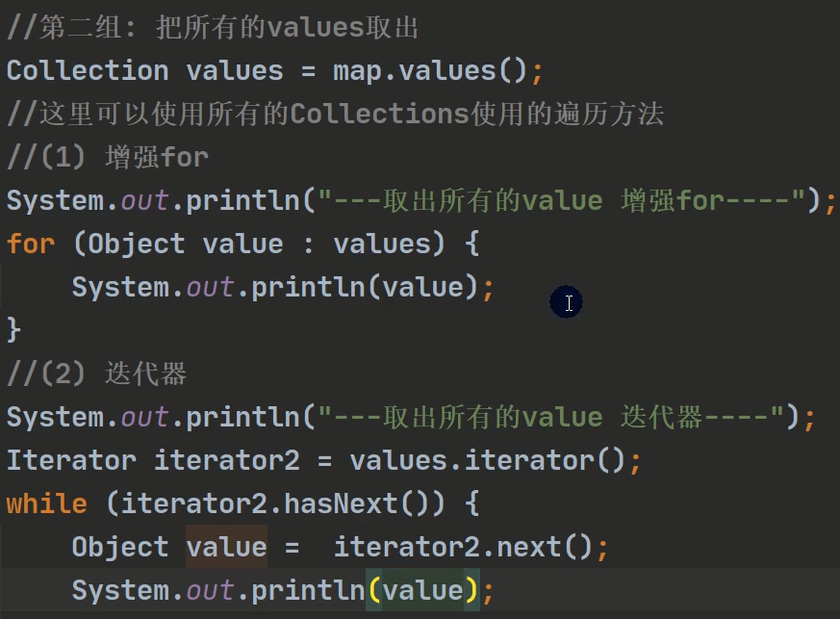Click the map.values() method call
Image resolution: width=840 pixels, height=619 pixels.
[431, 70]
